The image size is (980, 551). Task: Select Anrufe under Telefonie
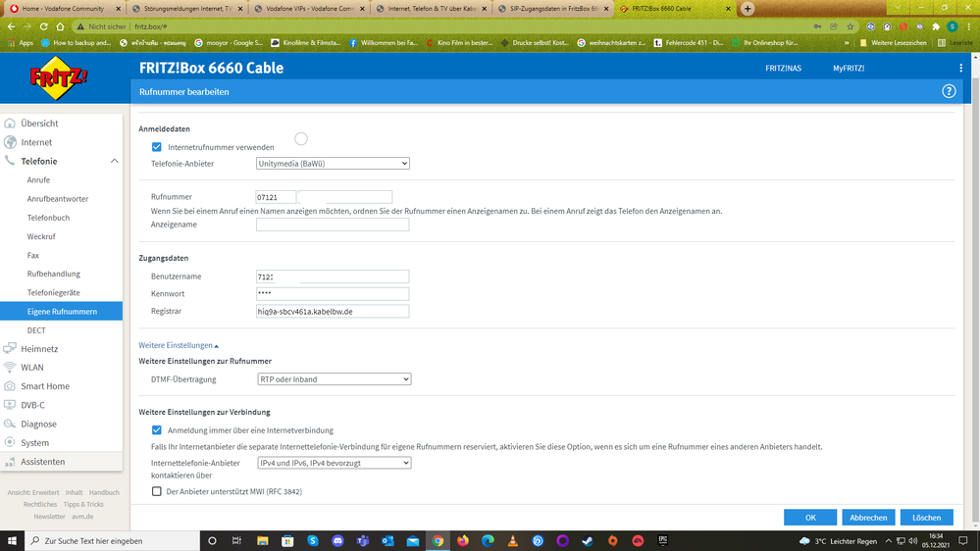[38, 180]
